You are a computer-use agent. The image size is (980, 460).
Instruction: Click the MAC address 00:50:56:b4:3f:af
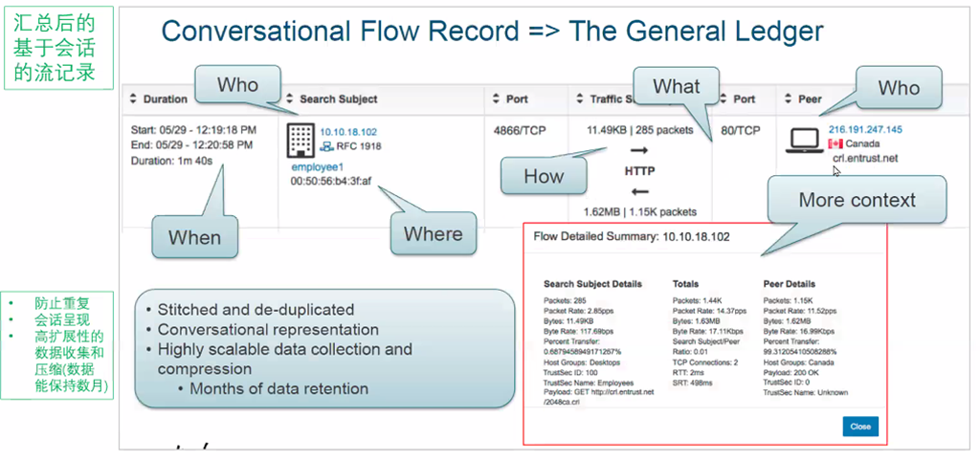(330, 181)
